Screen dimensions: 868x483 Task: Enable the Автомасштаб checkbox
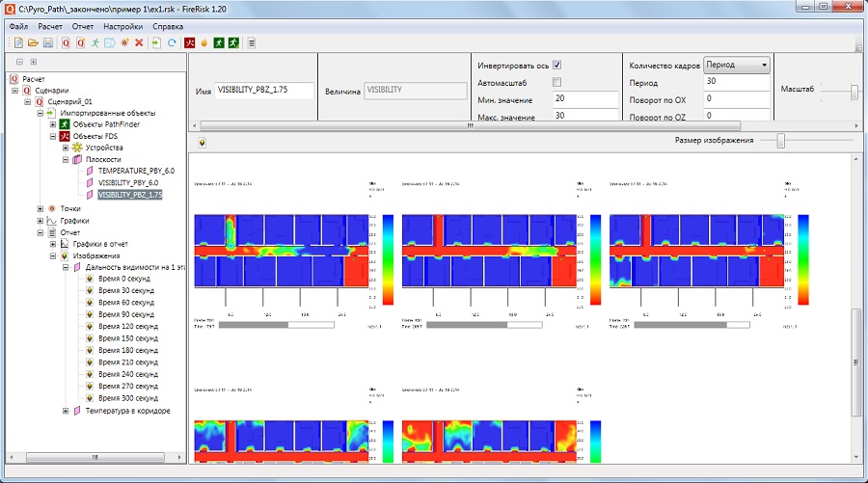click(x=556, y=82)
